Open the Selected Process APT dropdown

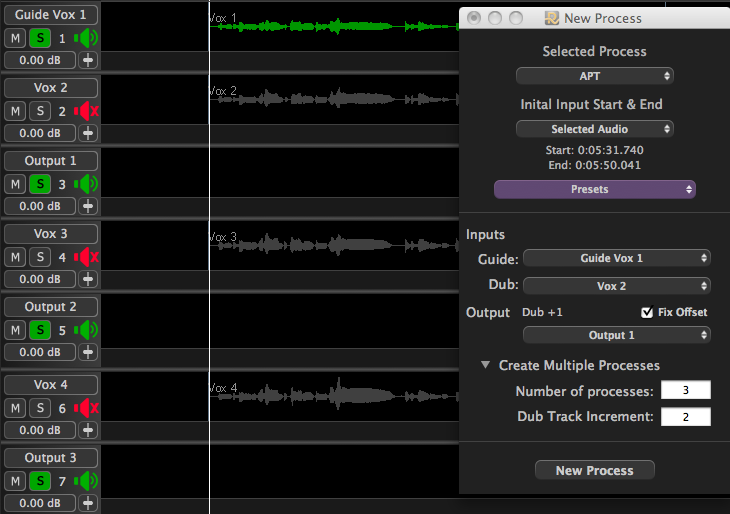click(594, 76)
